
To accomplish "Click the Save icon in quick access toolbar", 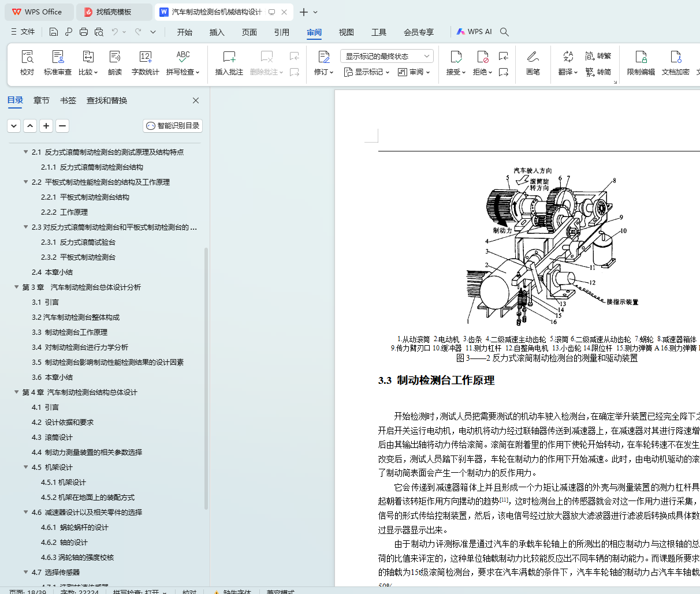I will 54,32.
